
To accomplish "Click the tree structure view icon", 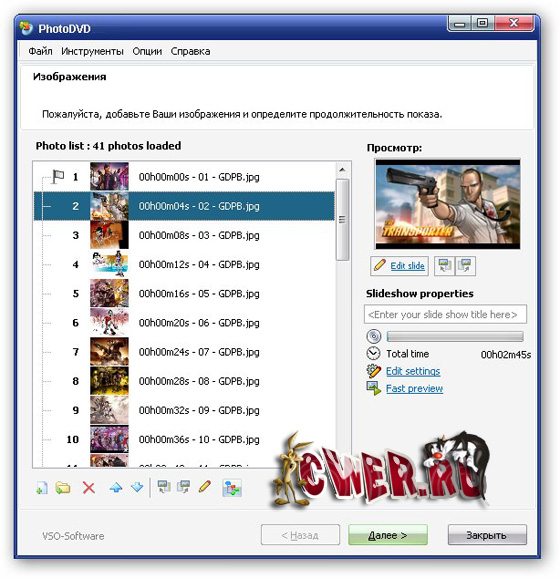I will tap(232, 488).
